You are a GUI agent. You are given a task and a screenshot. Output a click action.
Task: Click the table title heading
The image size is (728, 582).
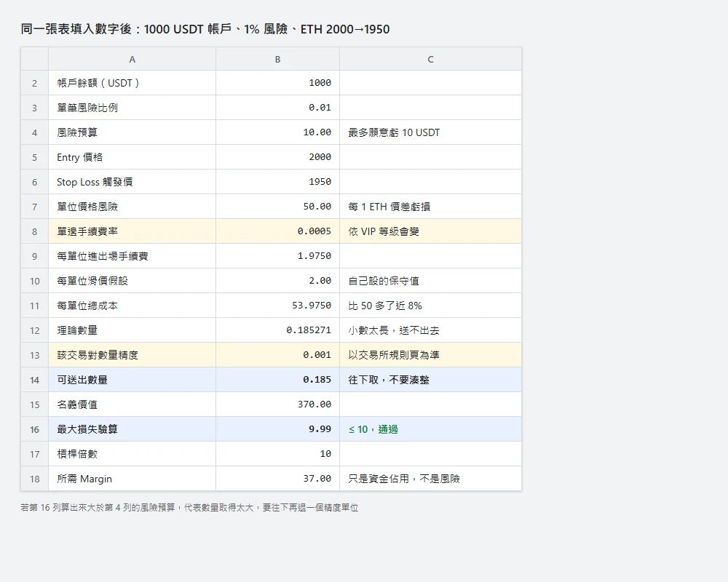pyautogui.click(x=205, y=29)
